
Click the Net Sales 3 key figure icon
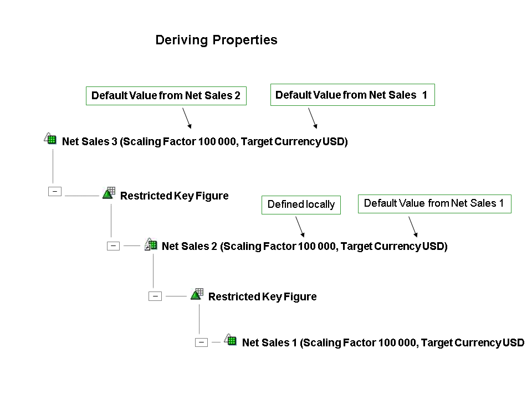(x=50, y=139)
